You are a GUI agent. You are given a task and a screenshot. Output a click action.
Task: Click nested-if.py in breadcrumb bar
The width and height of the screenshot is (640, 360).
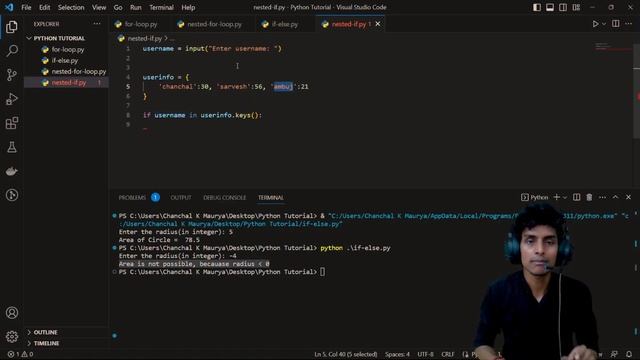144,38
